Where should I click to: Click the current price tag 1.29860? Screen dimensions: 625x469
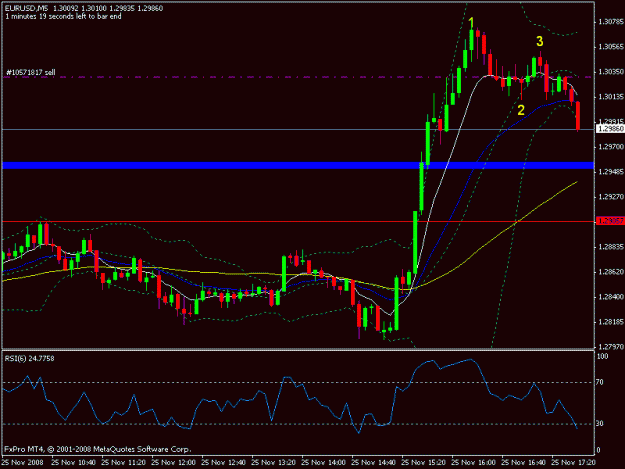click(610, 129)
